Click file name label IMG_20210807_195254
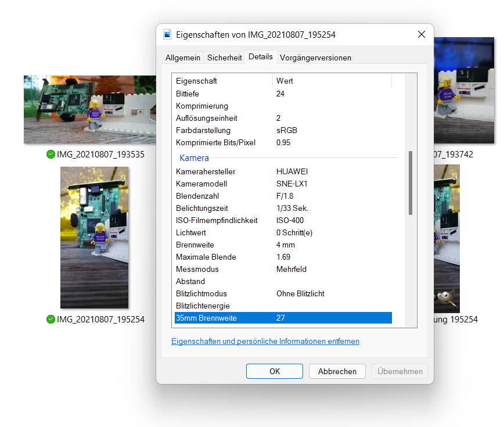Image resolution: width=504 pixels, height=427 pixels. click(100, 320)
